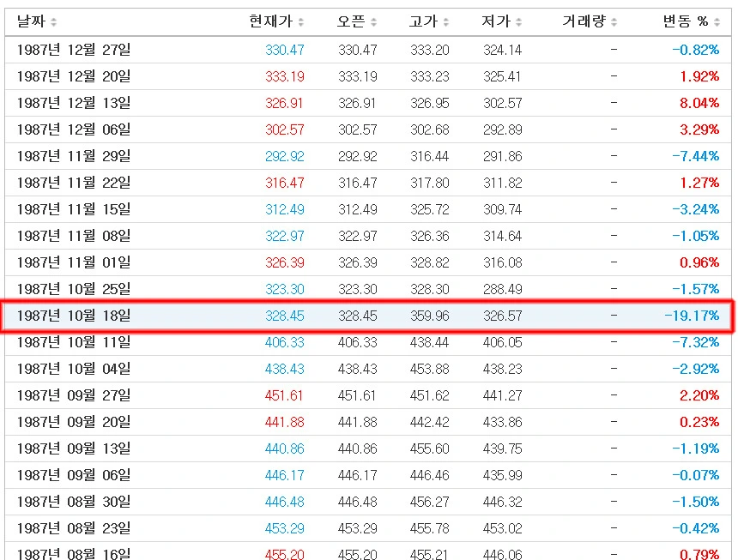Select the date 1987년 08월 23일

coord(74,528)
